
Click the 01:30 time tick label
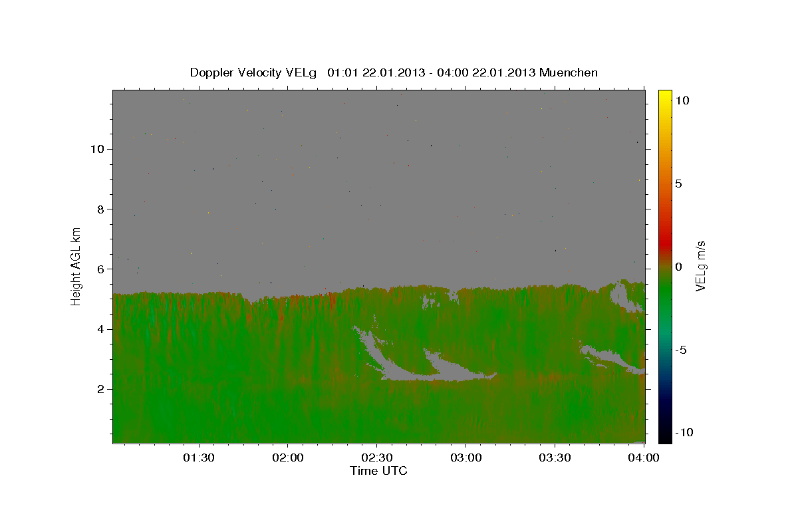199,458
